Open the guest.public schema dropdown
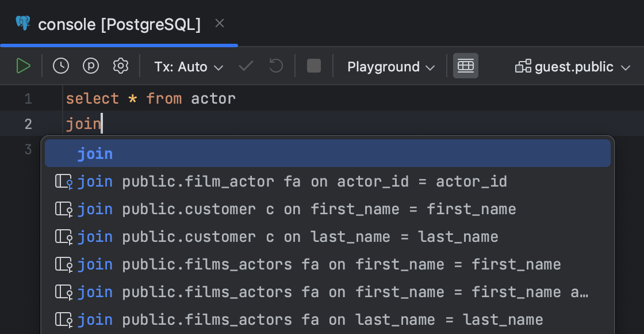 (x=573, y=67)
